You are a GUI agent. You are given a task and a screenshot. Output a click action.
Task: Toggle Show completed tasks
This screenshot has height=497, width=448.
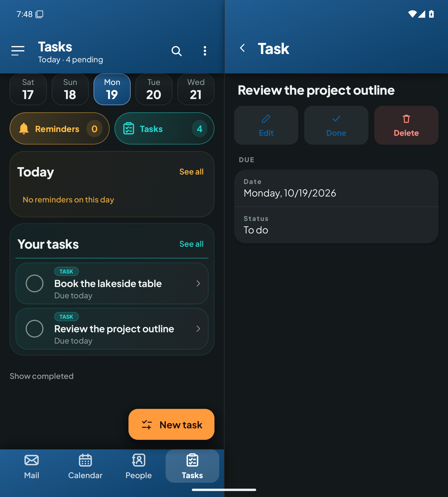point(42,376)
